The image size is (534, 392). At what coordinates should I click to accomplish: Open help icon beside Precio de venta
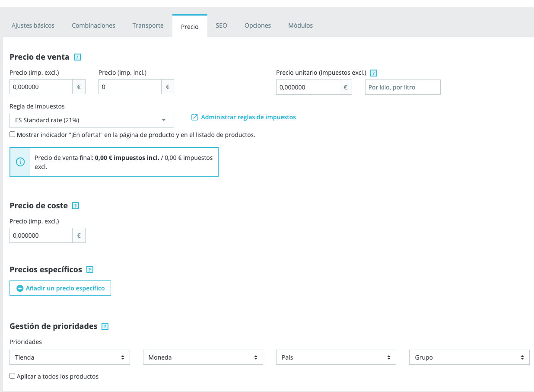pyautogui.click(x=77, y=57)
